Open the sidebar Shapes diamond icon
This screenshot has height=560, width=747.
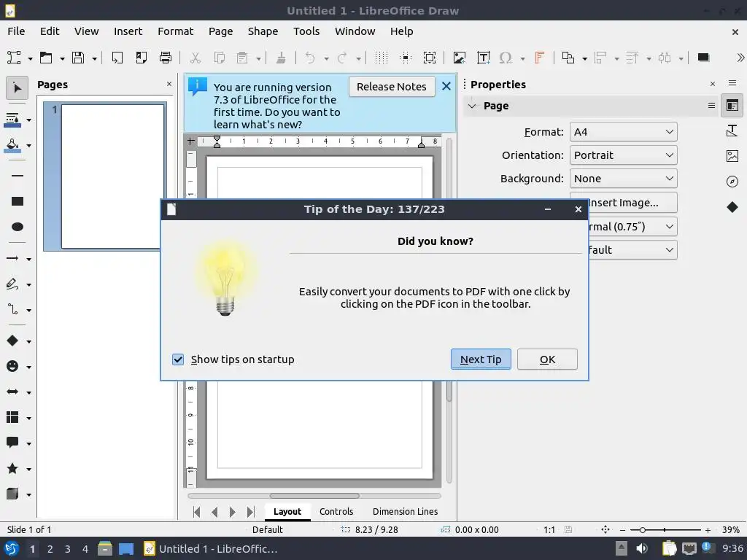[x=732, y=207]
